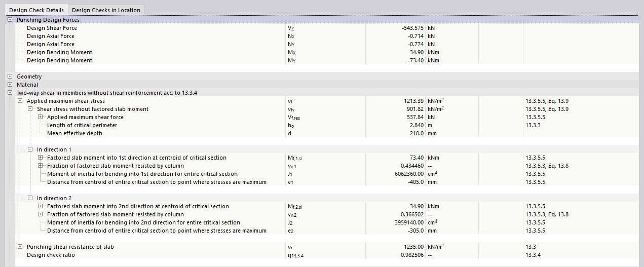Collapse the In direction 1 group
The width and height of the screenshot is (644, 267).
[x=30, y=149]
